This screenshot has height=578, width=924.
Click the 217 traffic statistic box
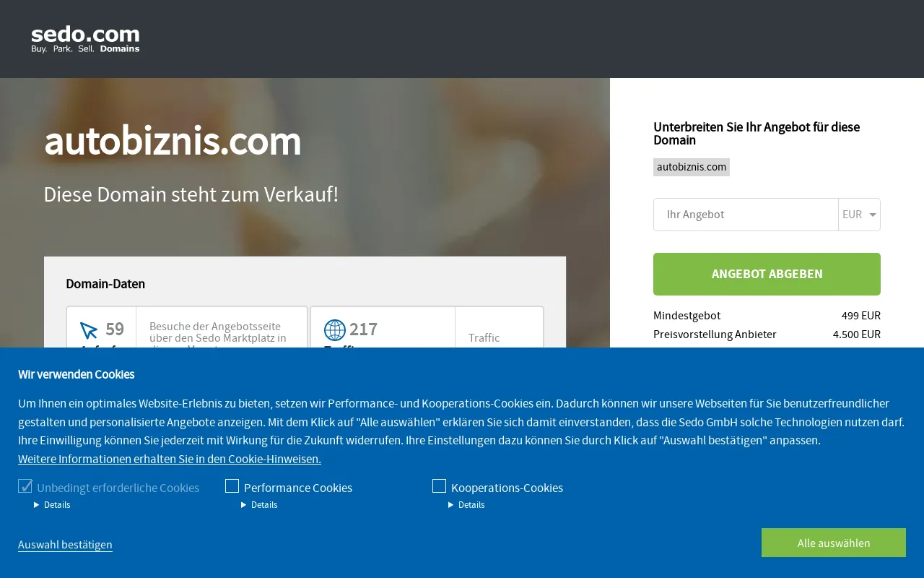[x=427, y=327]
